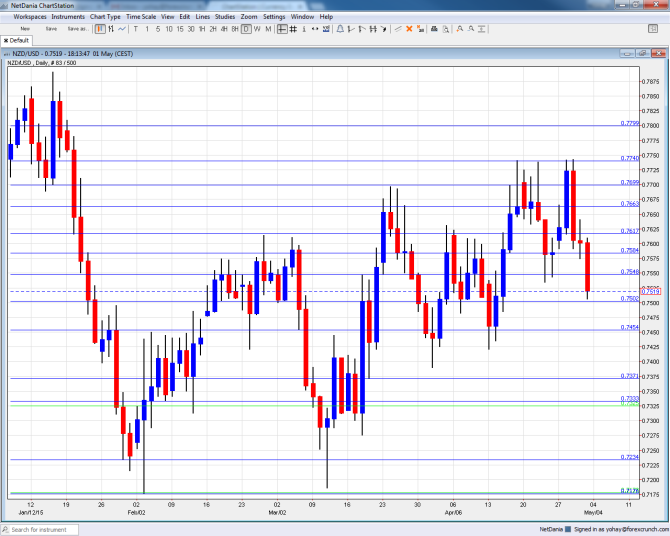Select the Monthly (M) time scale

pos(268,29)
